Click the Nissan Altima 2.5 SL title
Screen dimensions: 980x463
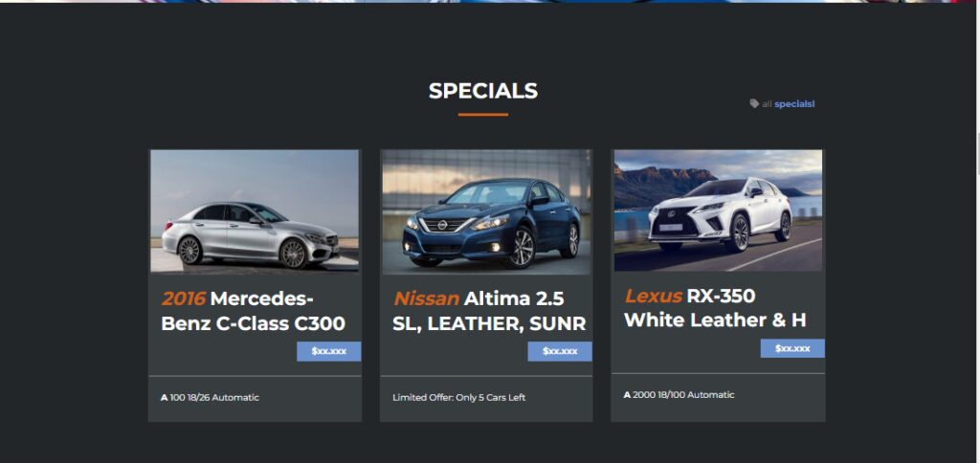pyautogui.click(x=489, y=311)
